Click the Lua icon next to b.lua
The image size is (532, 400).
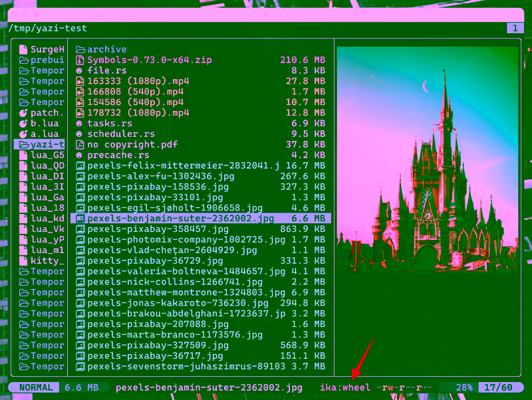[23, 124]
